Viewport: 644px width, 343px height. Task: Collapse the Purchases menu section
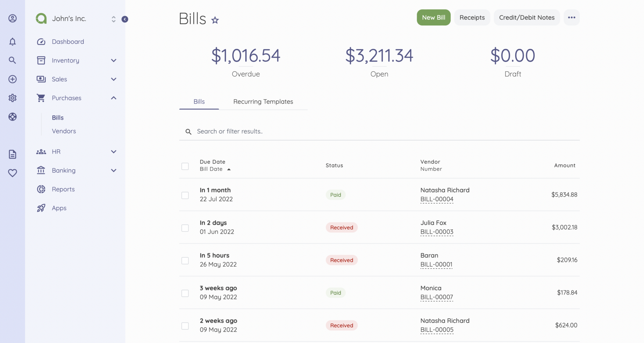[x=114, y=98]
